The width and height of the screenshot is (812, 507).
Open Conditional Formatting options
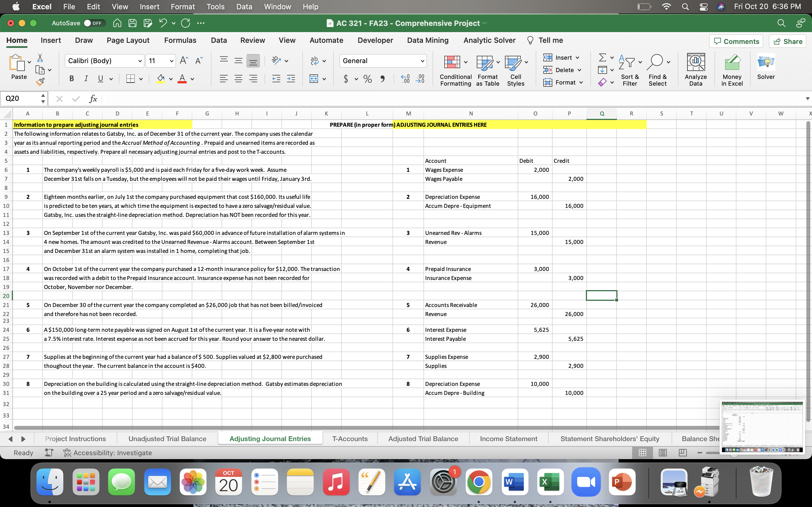(455, 70)
